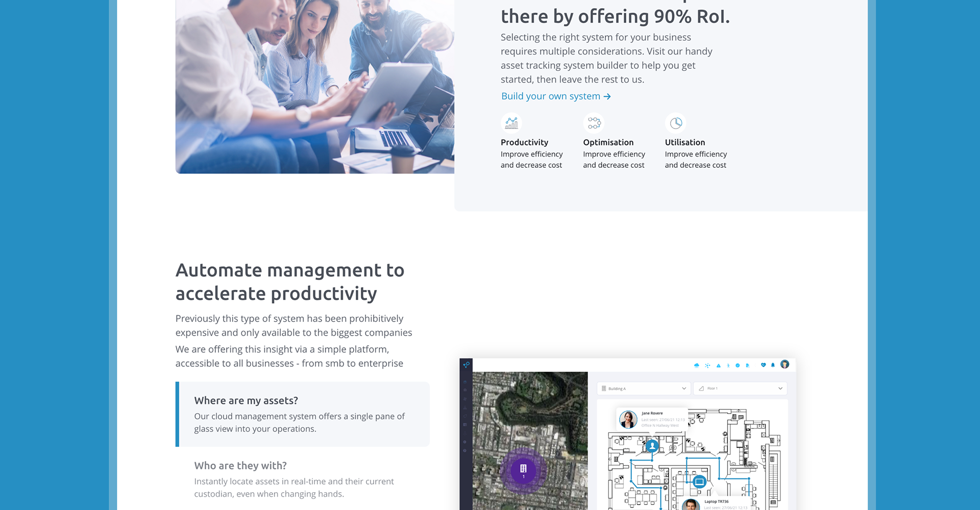The image size is (980, 510).
Task: Open the Floor 1 dropdown
Action: (x=740, y=389)
